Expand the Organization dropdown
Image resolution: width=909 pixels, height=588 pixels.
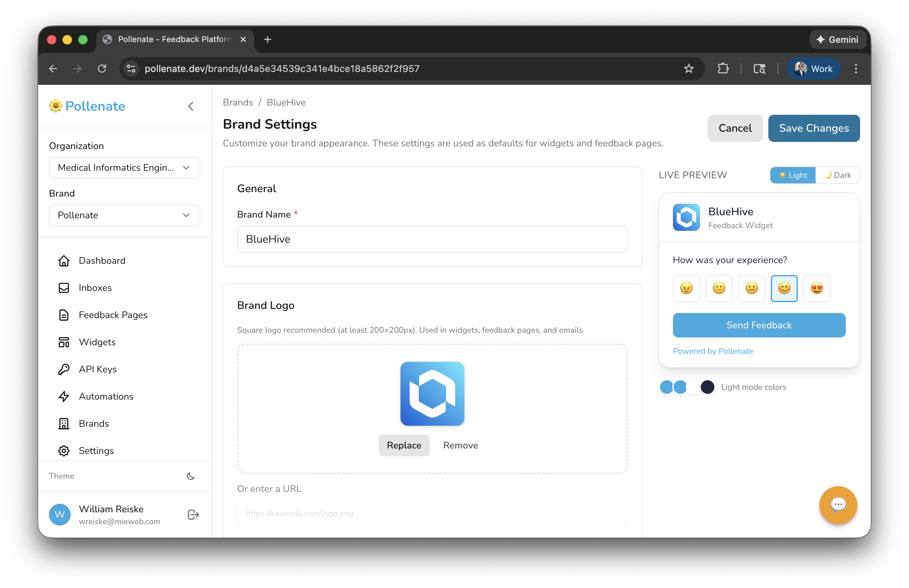click(125, 168)
